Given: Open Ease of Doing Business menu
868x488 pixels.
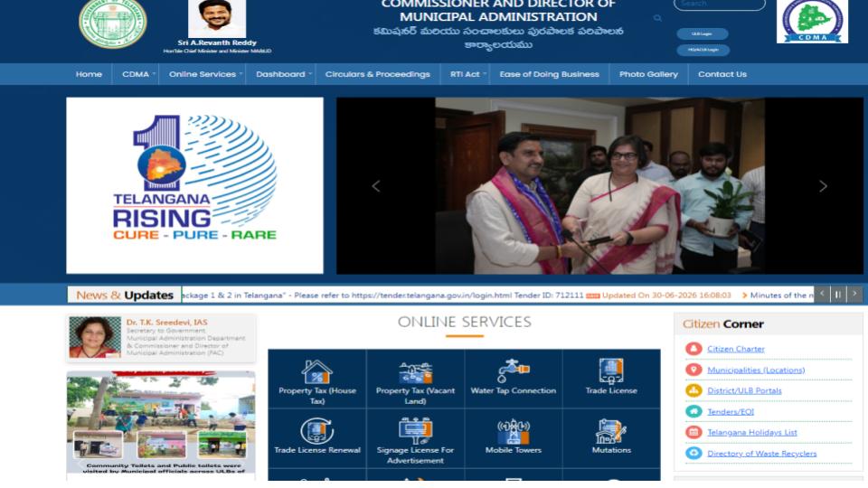Looking at the screenshot, I should [549, 74].
